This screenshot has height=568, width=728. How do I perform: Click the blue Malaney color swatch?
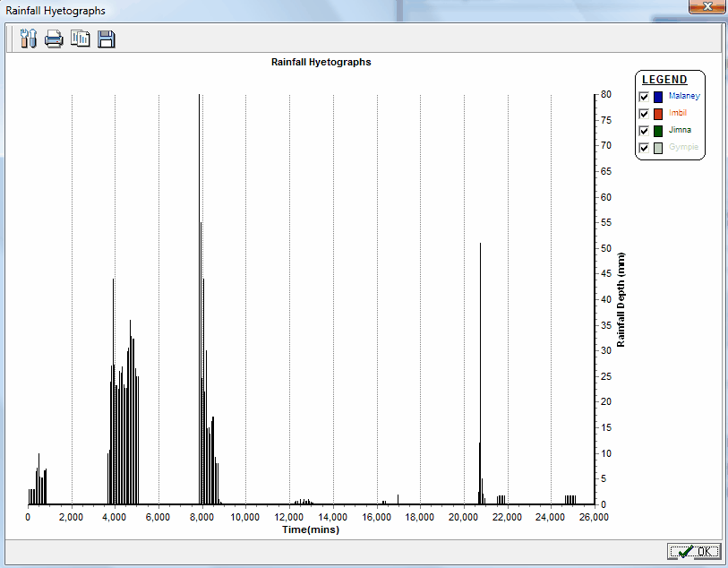click(x=658, y=97)
